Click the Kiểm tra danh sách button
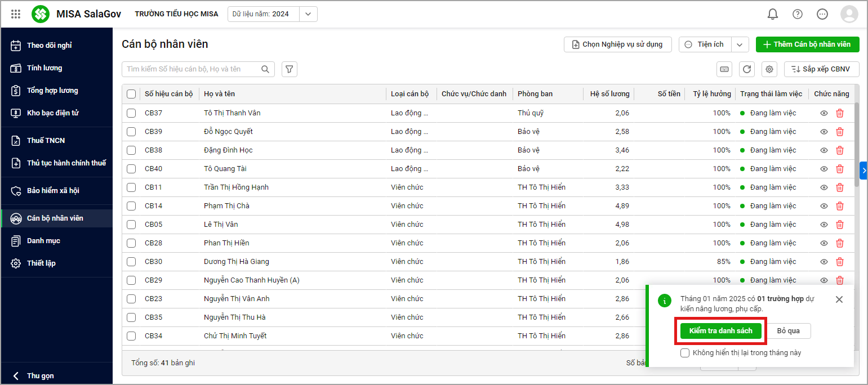868x385 pixels. click(x=720, y=331)
